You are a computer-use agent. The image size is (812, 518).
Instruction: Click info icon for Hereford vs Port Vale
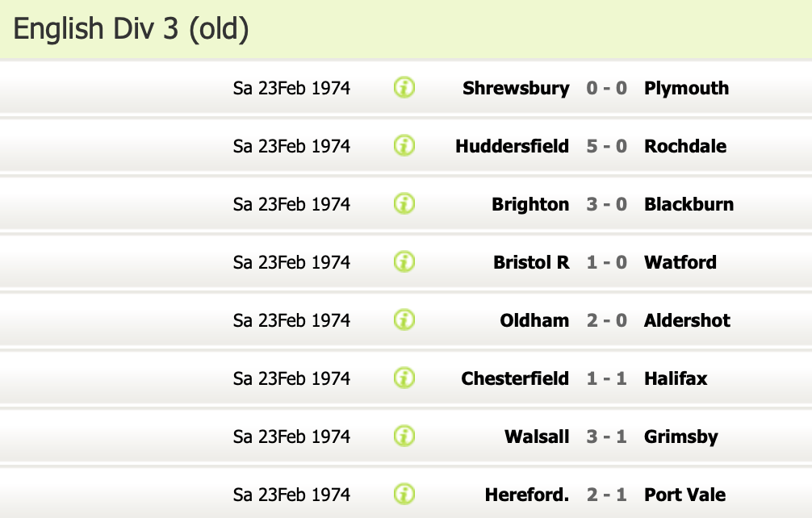click(404, 495)
